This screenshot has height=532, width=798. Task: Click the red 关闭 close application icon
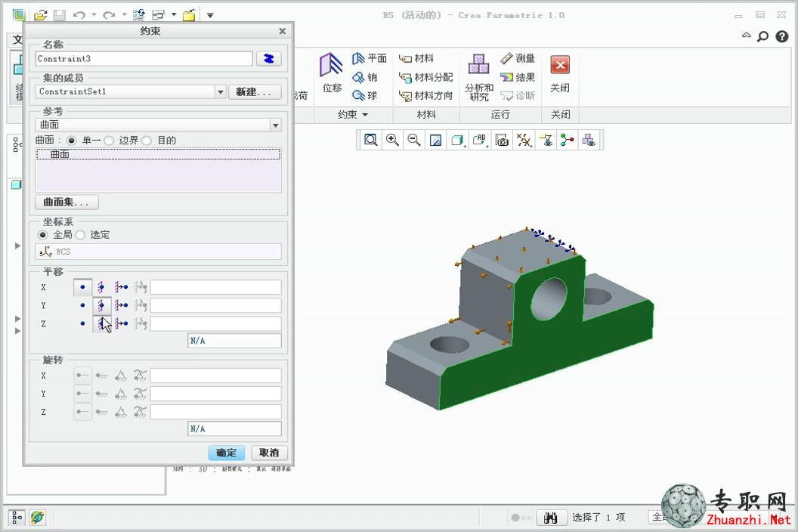point(560,65)
